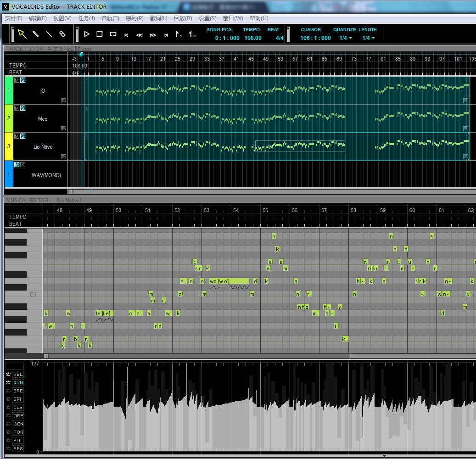Set the start marker flag
This screenshot has height=459, width=476.
coord(179,34)
